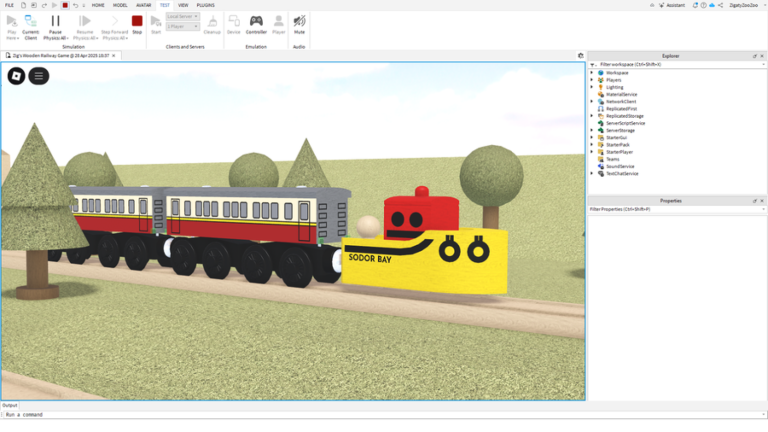768x432 pixels.
Task: Open the Roblox logo menu in viewport
Action: (16, 76)
